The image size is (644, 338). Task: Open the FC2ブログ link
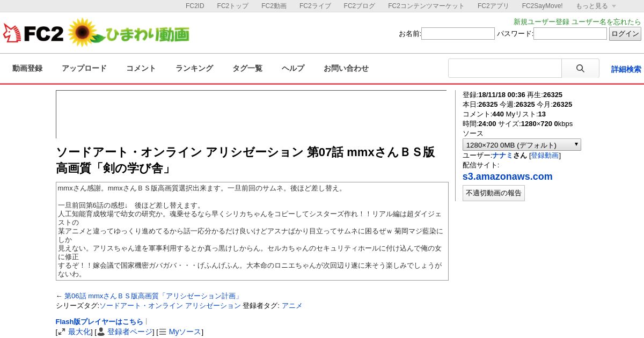point(360,6)
